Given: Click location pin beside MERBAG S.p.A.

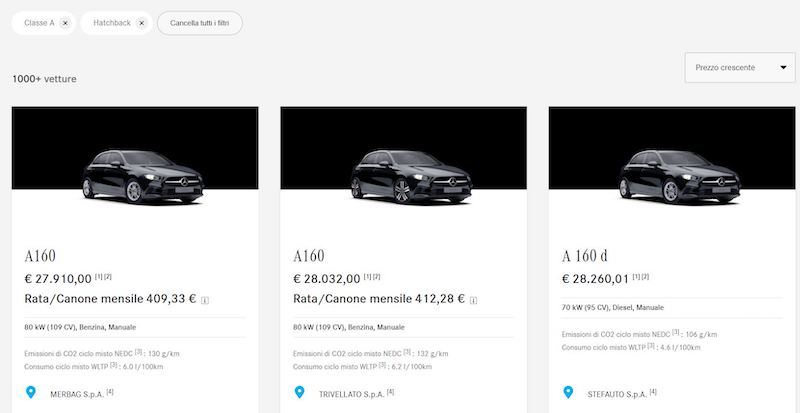Looking at the screenshot, I should point(31,392).
